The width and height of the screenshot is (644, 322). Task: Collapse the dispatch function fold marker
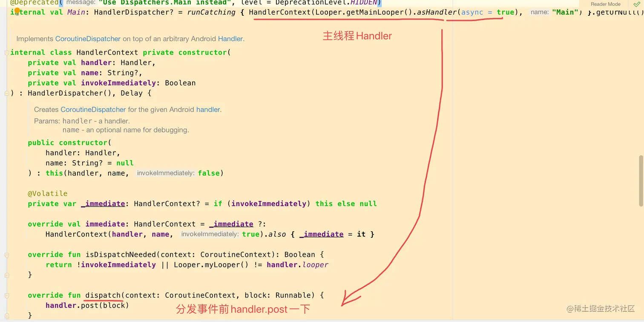6,296
